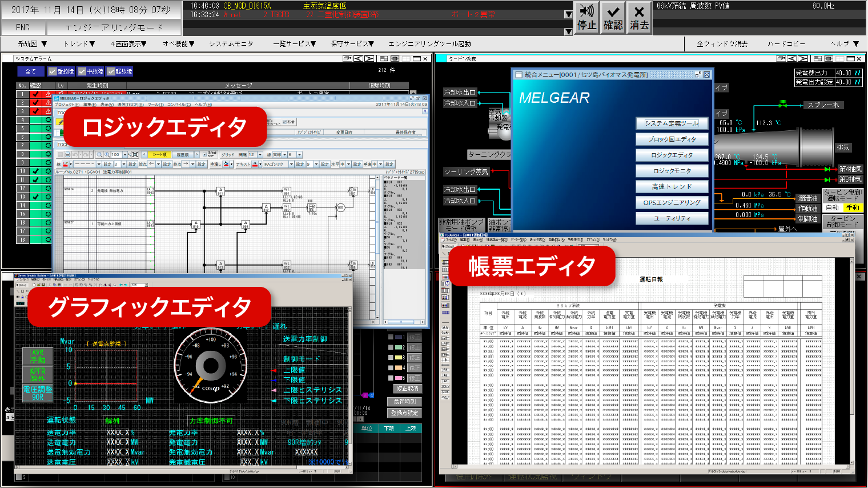Screen dimensions: 868x488
Task: Expand the 系統図 dropdown menu
Action: click(32, 44)
